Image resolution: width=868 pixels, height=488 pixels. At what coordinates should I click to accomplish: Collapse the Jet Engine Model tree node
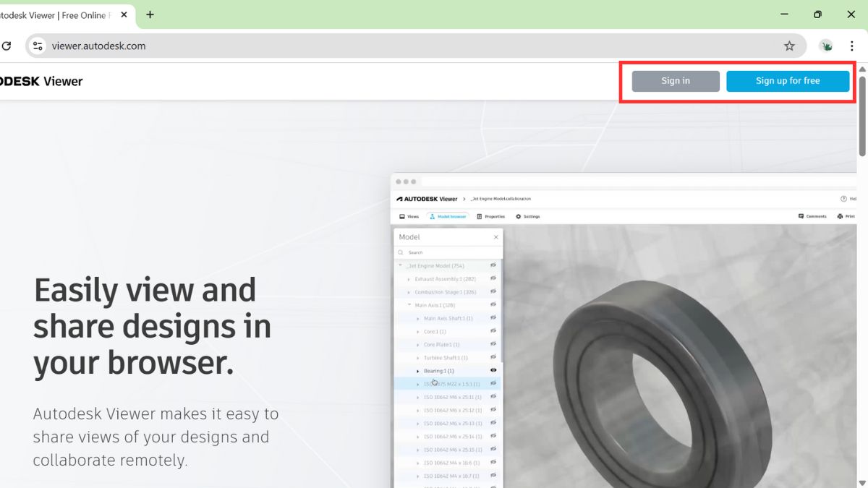tap(401, 265)
